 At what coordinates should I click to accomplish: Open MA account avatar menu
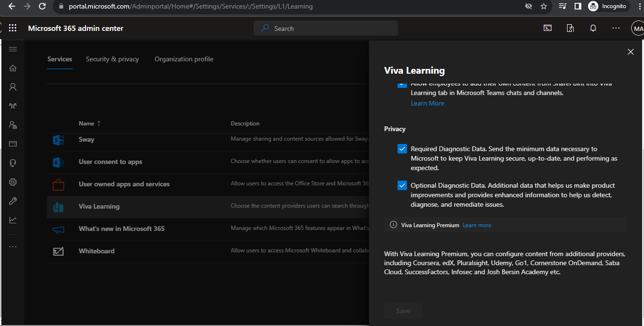pyautogui.click(x=638, y=29)
